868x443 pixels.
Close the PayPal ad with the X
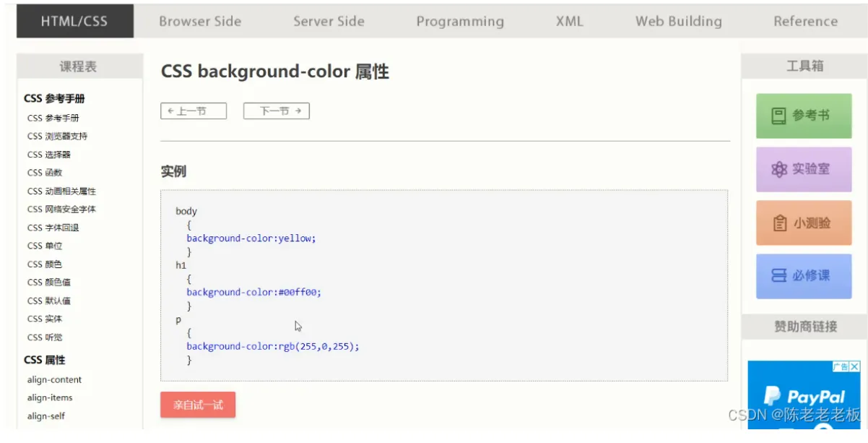click(x=855, y=367)
